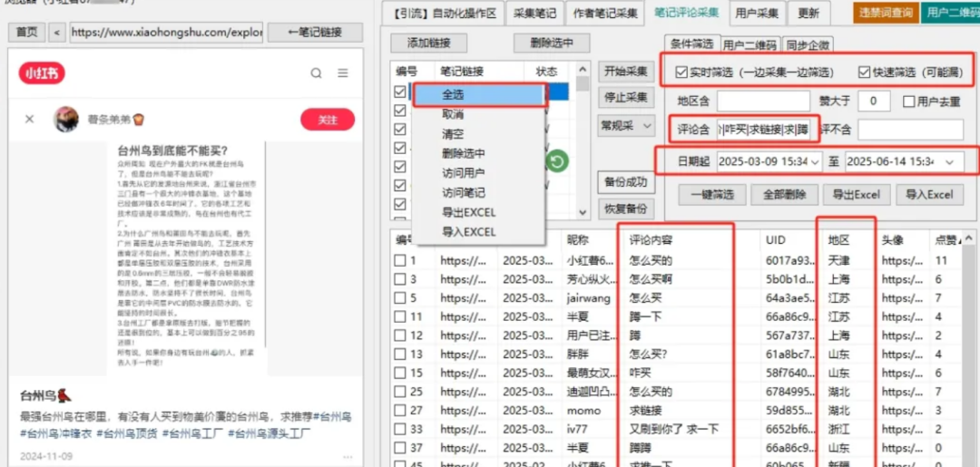Click the 首页 home button
The height and width of the screenshot is (467, 980).
pos(27,33)
